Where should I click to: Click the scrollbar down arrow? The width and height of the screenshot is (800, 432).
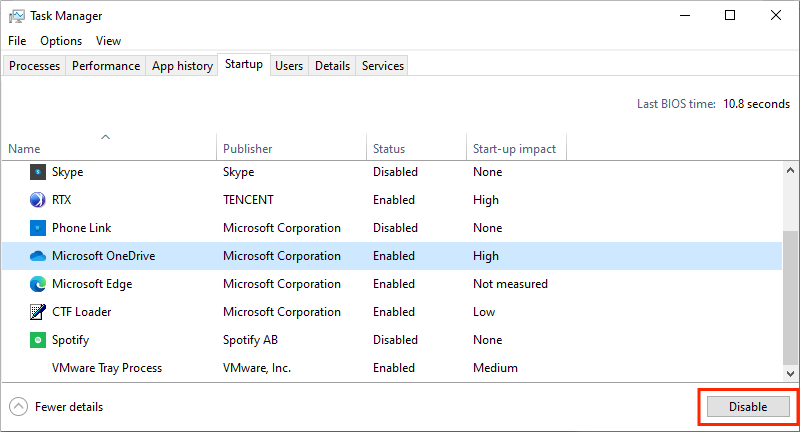(790, 374)
